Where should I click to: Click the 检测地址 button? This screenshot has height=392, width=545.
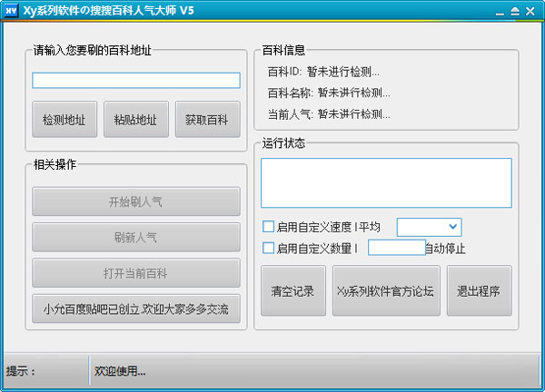coord(64,120)
